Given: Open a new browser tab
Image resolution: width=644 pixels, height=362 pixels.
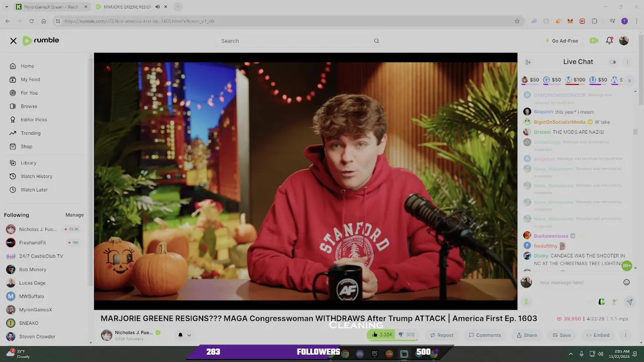Looking at the screenshot, I should coord(178,7).
